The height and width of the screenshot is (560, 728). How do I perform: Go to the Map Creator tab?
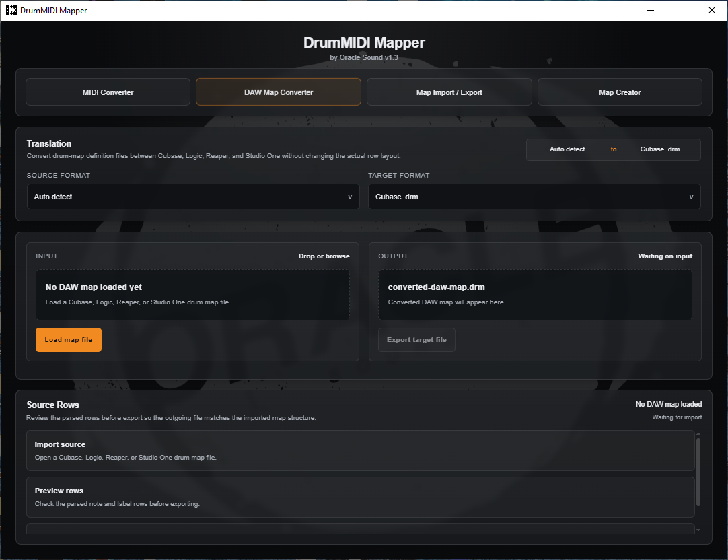619,92
